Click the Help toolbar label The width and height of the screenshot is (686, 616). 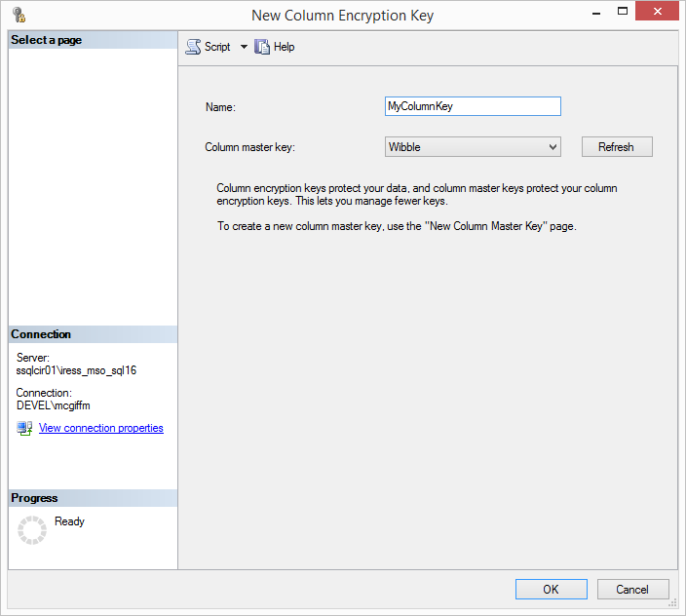pyautogui.click(x=284, y=47)
